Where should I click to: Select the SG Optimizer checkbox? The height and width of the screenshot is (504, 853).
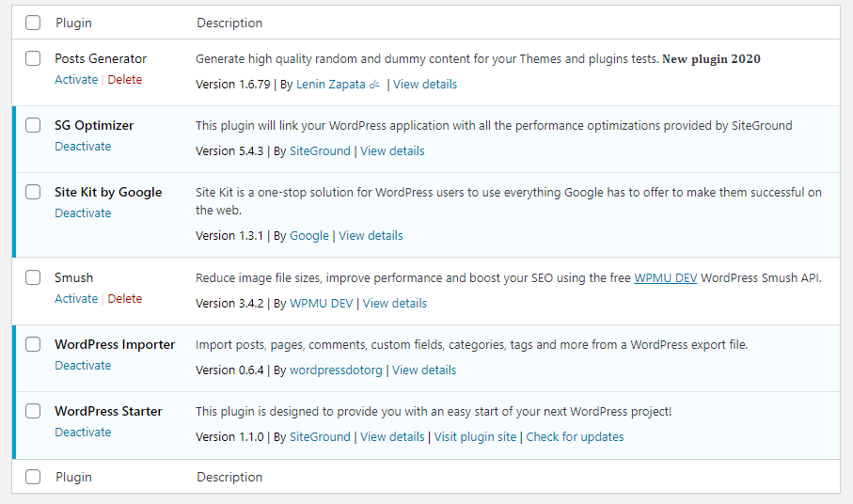pos(33,125)
